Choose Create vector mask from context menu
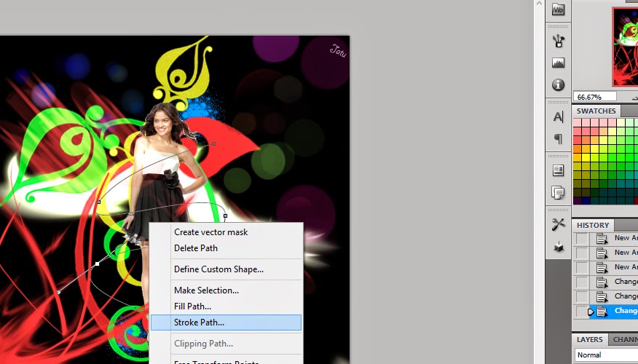638x364 pixels. (x=227, y=232)
